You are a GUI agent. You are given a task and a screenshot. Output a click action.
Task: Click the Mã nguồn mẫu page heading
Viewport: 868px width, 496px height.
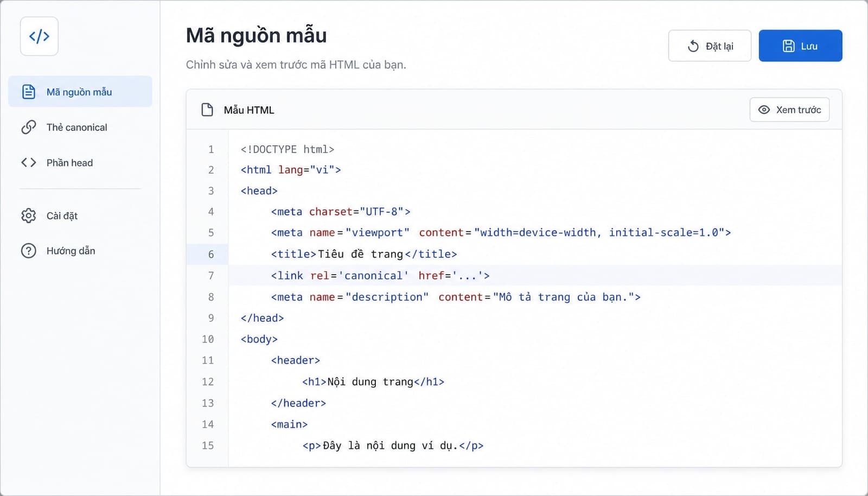click(x=256, y=35)
